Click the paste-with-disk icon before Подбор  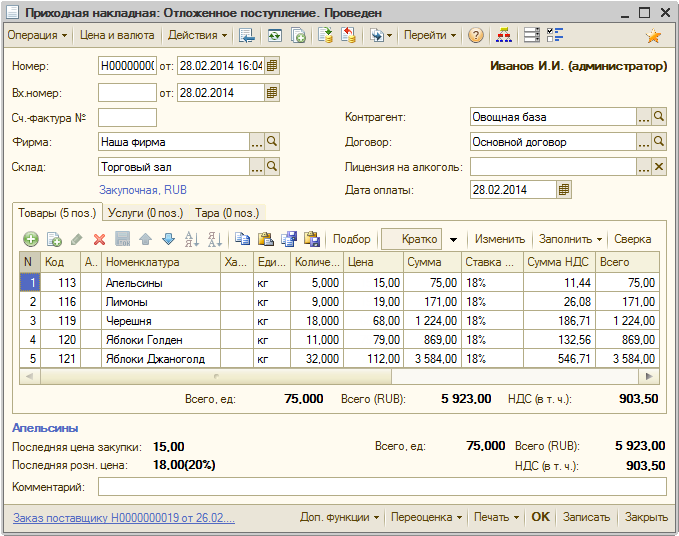tap(312, 239)
